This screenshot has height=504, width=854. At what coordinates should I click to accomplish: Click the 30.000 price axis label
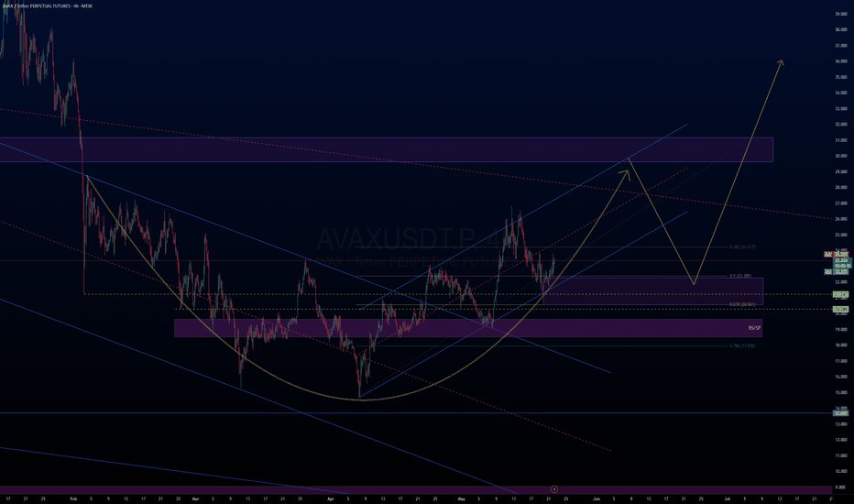coord(841,156)
